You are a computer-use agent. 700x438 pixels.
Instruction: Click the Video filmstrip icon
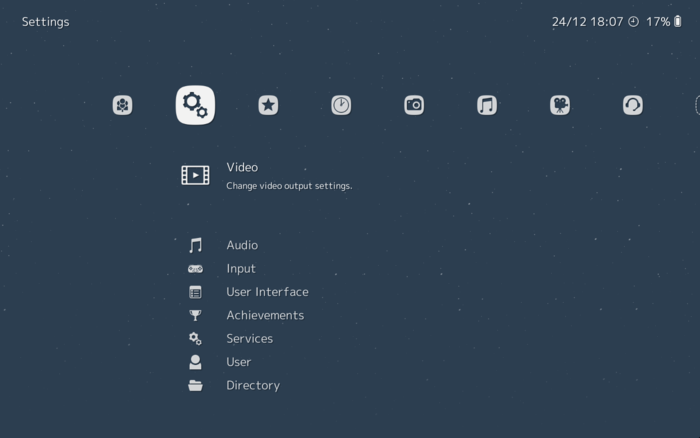coord(195,175)
